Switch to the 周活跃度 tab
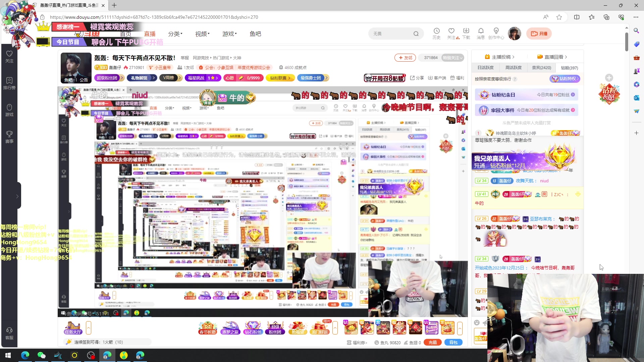 coord(513,67)
